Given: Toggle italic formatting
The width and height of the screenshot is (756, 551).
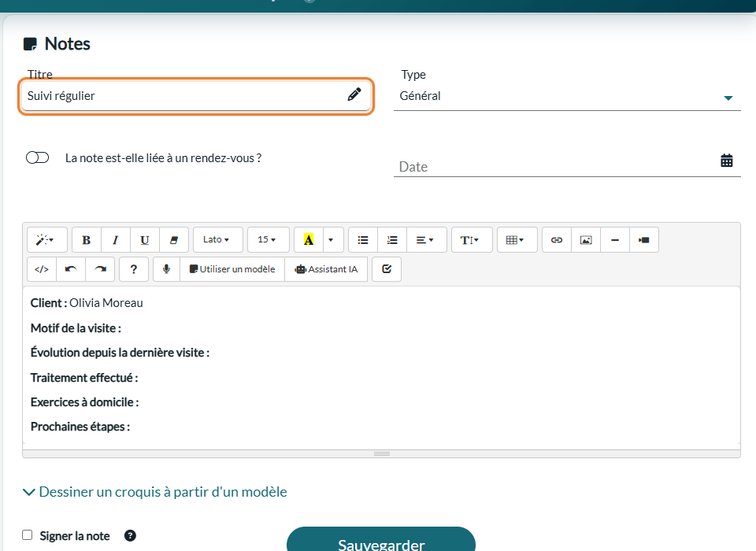Looking at the screenshot, I should click(x=116, y=240).
